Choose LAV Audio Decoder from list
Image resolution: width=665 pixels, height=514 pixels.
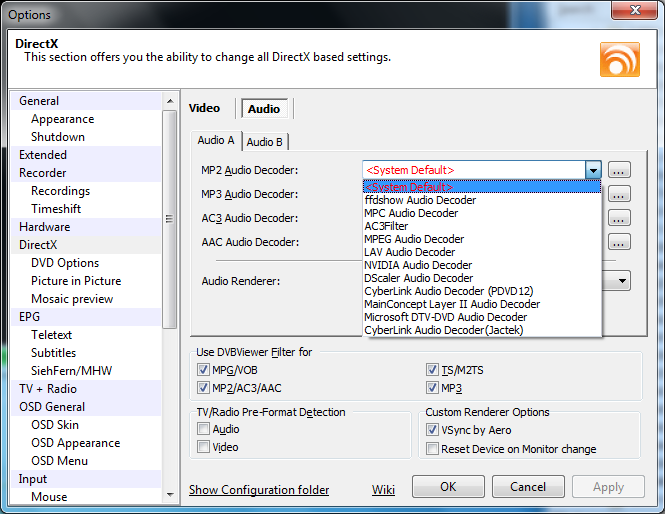[x=409, y=252]
